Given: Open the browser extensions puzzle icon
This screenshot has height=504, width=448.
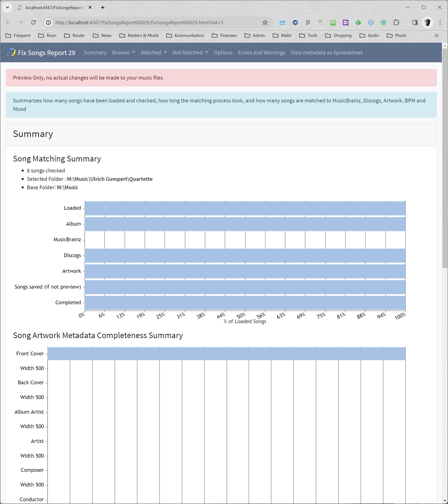Looking at the screenshot, I should [396, 22].
